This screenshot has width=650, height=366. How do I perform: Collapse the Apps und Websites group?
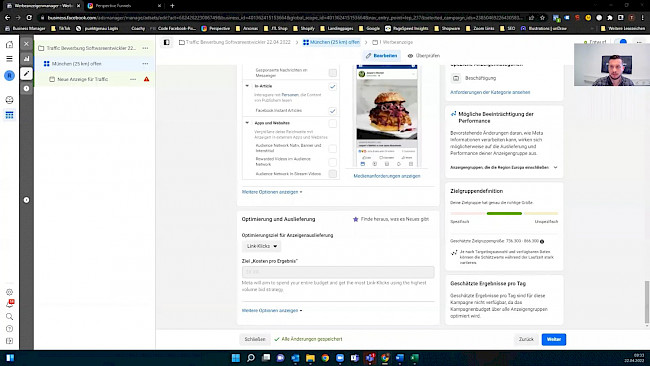pos(247,123)
